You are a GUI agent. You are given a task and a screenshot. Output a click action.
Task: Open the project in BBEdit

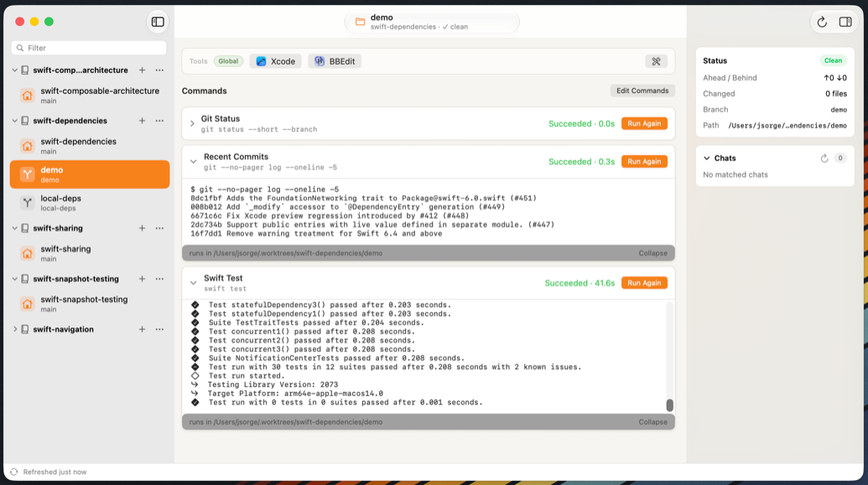[335, 61]
